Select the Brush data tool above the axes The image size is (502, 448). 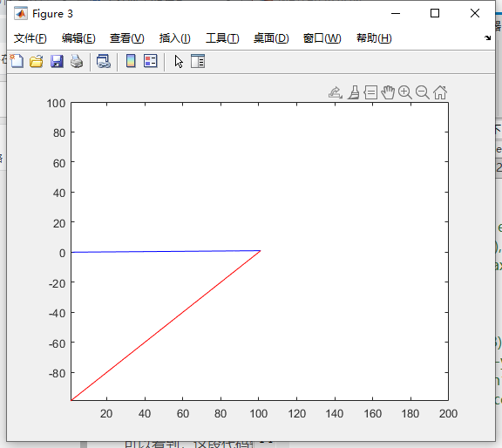pos(354,92)
